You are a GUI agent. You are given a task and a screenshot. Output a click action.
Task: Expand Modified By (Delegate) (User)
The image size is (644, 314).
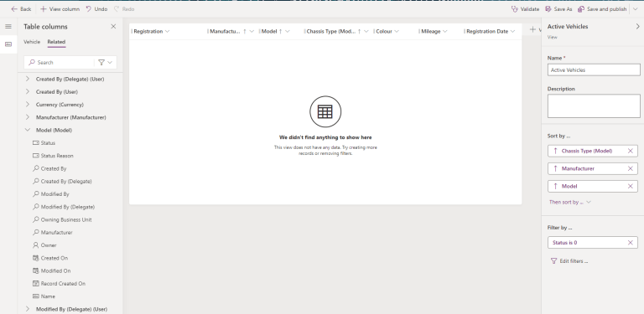[28, 309]
